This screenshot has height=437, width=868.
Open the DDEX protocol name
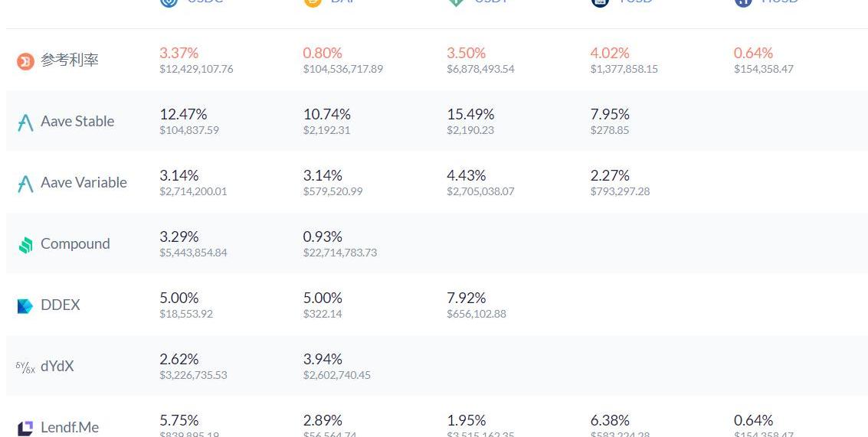[61, 305]
